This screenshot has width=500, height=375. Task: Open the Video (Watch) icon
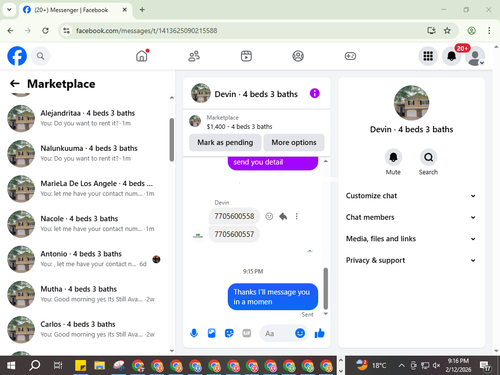246,56
